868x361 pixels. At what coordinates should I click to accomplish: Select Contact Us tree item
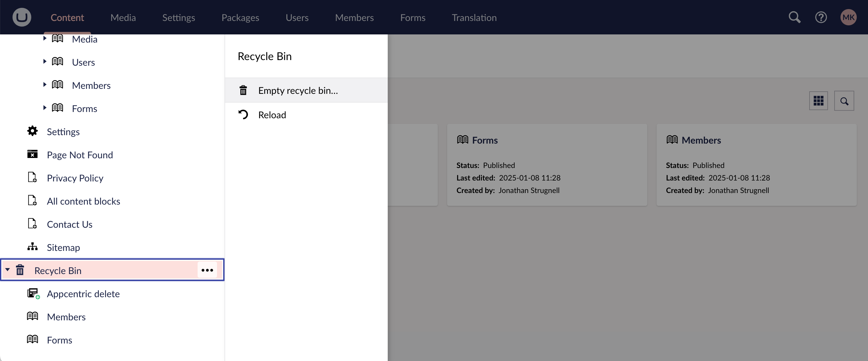coord(69,224)
